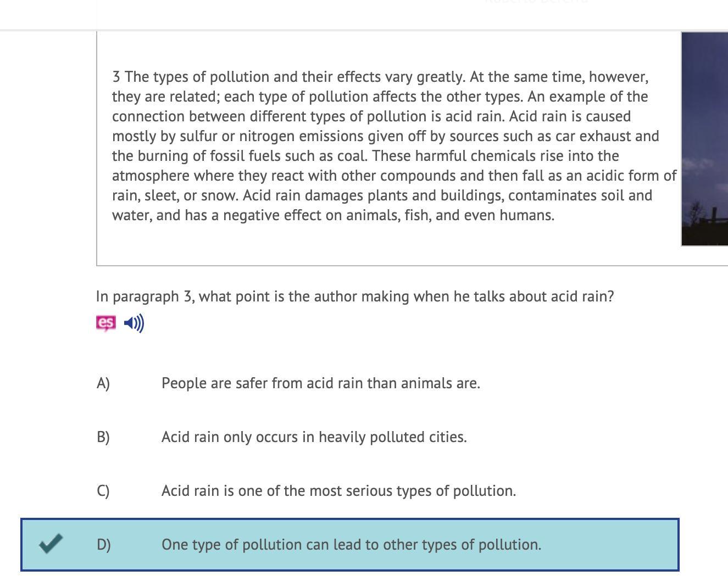Play the question audio with speaker icon

tap(134, 323)
